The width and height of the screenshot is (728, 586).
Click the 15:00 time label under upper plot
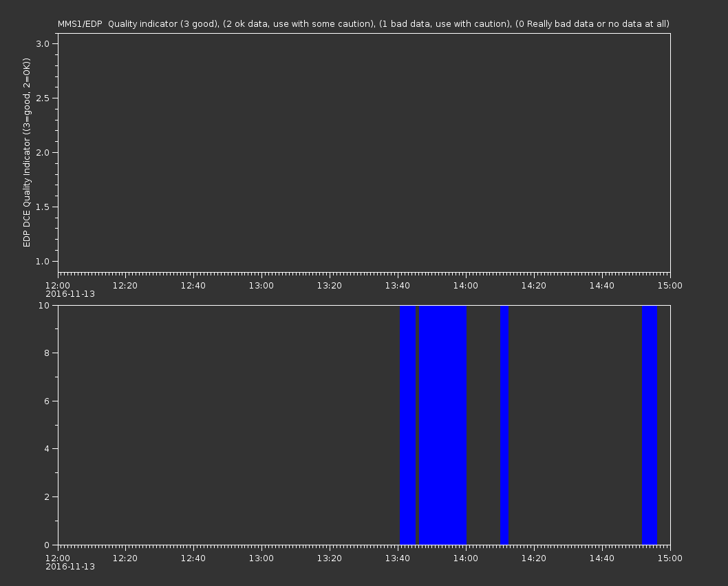tap(670, 285)
